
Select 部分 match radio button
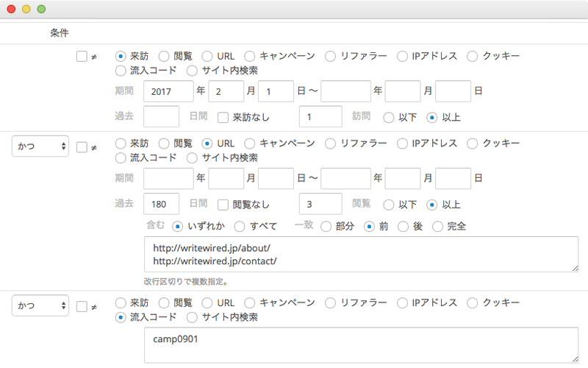coord(326,227)
